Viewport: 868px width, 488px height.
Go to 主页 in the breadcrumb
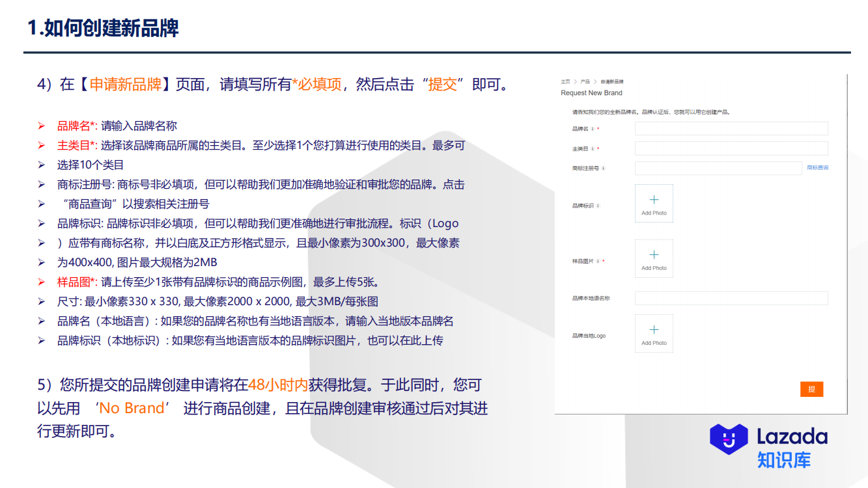pos(565,81)
